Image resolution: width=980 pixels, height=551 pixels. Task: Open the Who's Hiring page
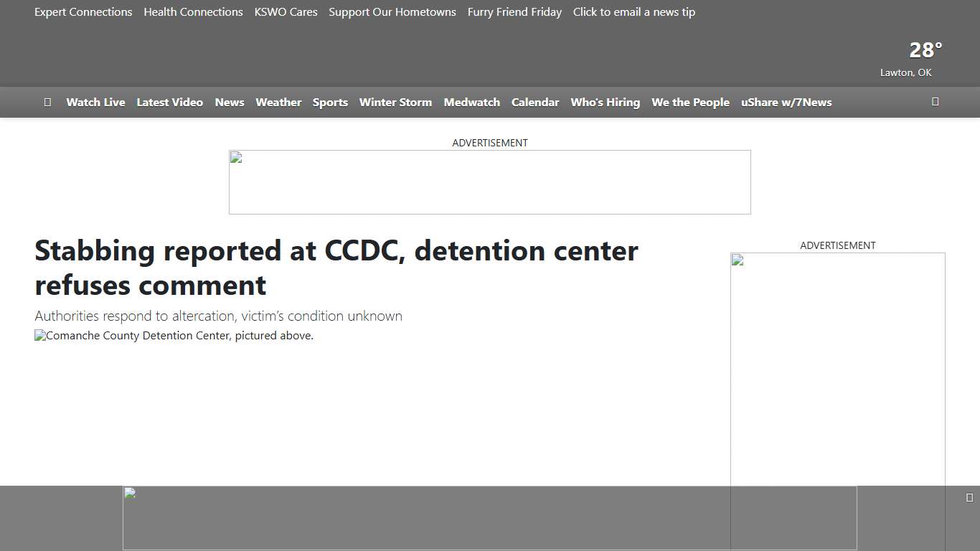click(x=605, y=102)
